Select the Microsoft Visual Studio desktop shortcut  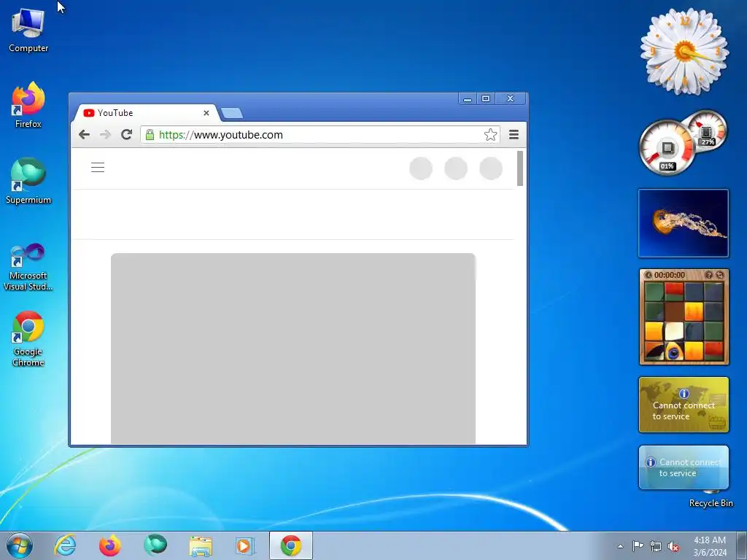tap(28, 267)
